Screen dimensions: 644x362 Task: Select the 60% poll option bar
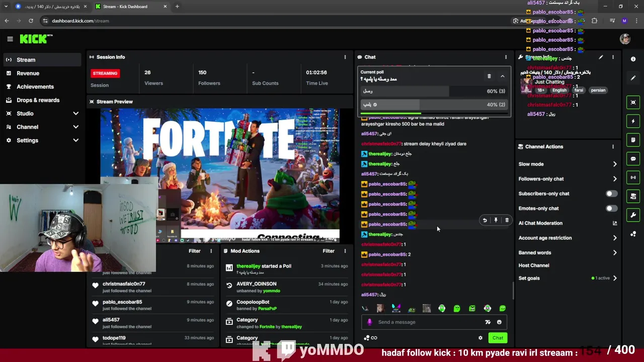[434, 91]
